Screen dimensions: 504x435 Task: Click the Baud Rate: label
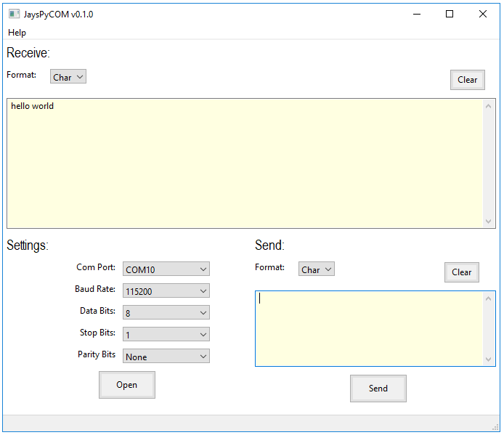click(x=95, y=289)
